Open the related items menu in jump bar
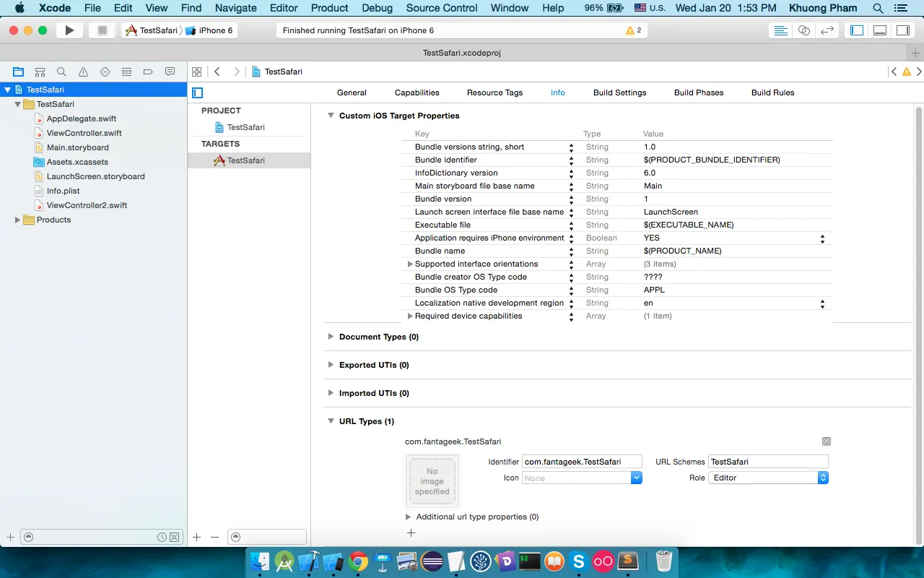Image resolution: width=924 pixels, height=578 pixels. point(196,72)
